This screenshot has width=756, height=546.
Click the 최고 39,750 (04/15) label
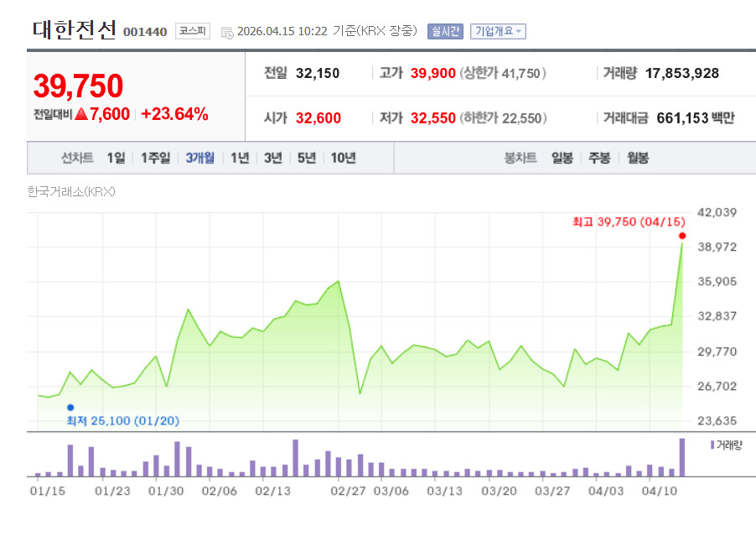point(629,222)
